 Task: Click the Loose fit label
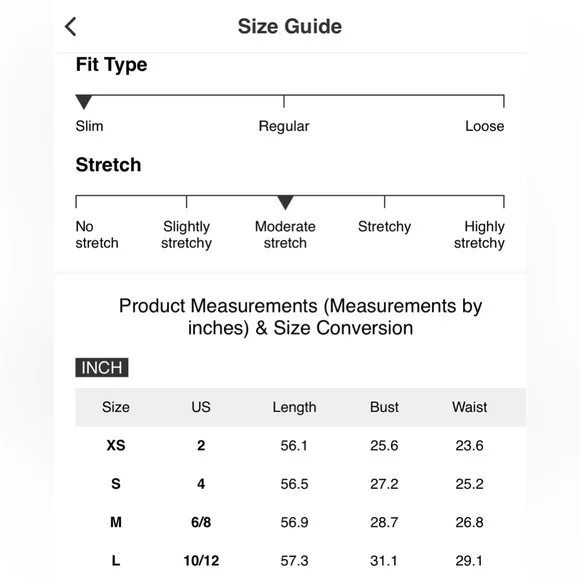(x=485, y=126)
